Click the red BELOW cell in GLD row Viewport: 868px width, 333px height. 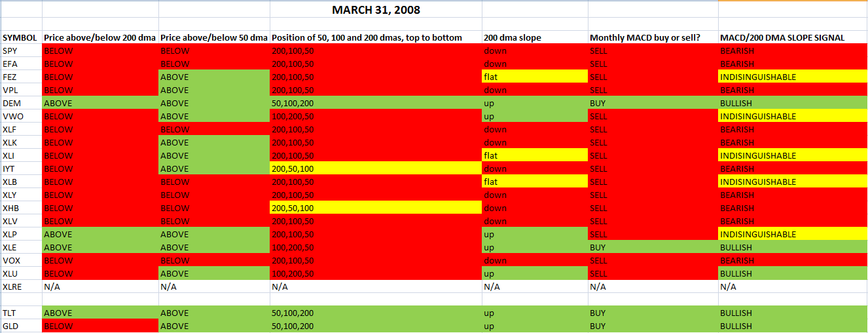99,326
